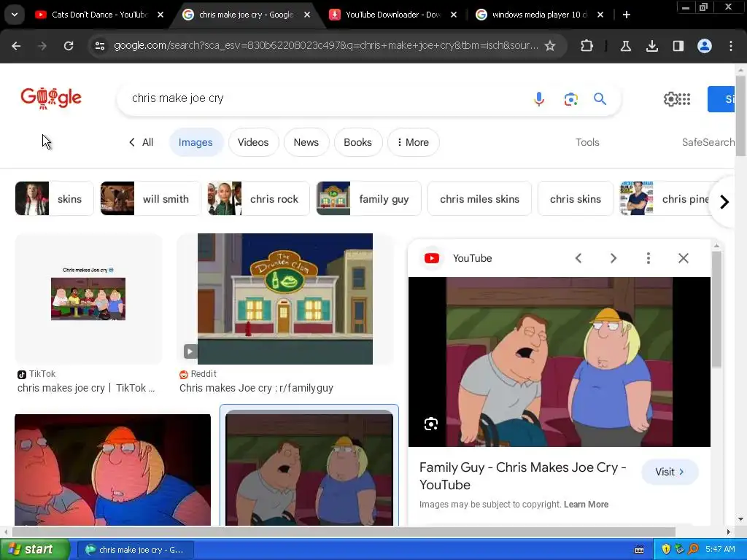Open the red-tinted Joe and Chris thumbnail

pos(112,470)
